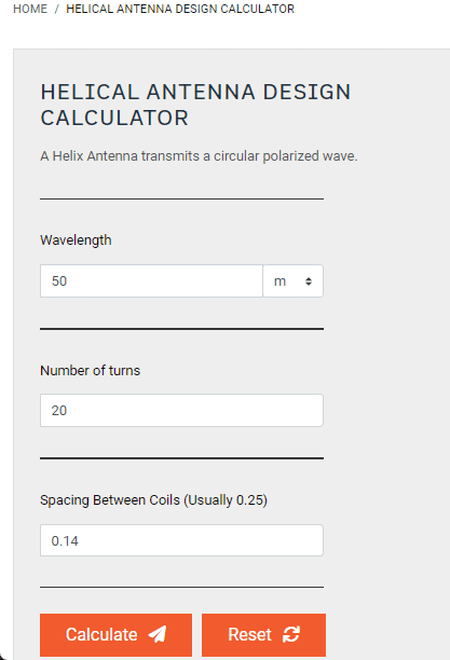Click the Helical Antenna Design Calculator heading
Screen dimensions: 450x660
coord(196,105)
